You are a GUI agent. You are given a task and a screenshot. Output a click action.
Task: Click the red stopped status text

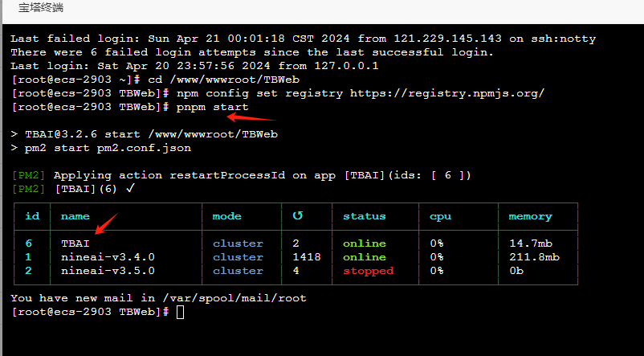coord(368,271)
